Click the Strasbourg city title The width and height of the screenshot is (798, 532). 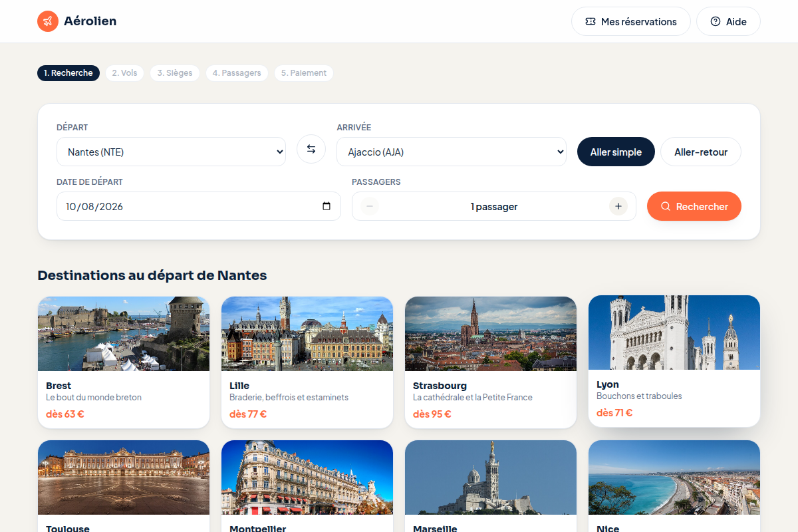pos(440,386)
